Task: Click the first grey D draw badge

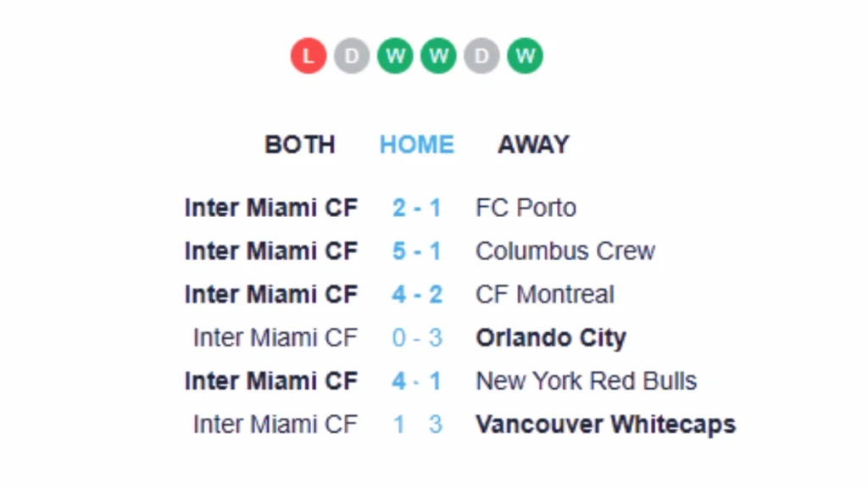Action: 352,55
